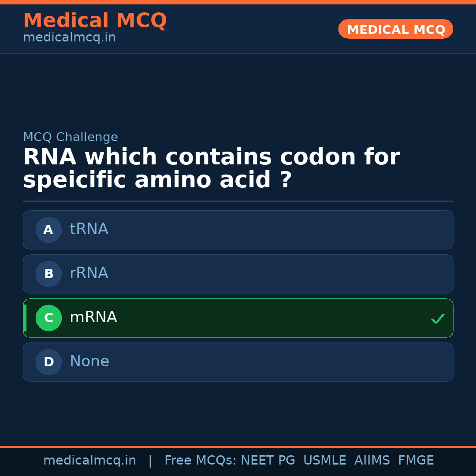Click AIIMS in the footer

point(372,461)
